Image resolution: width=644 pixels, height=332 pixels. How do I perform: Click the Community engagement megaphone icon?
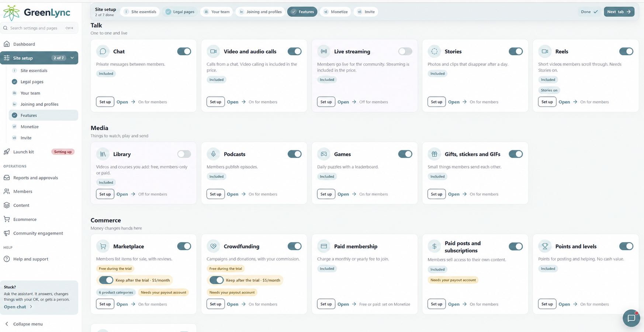click(x=7, y=233)
